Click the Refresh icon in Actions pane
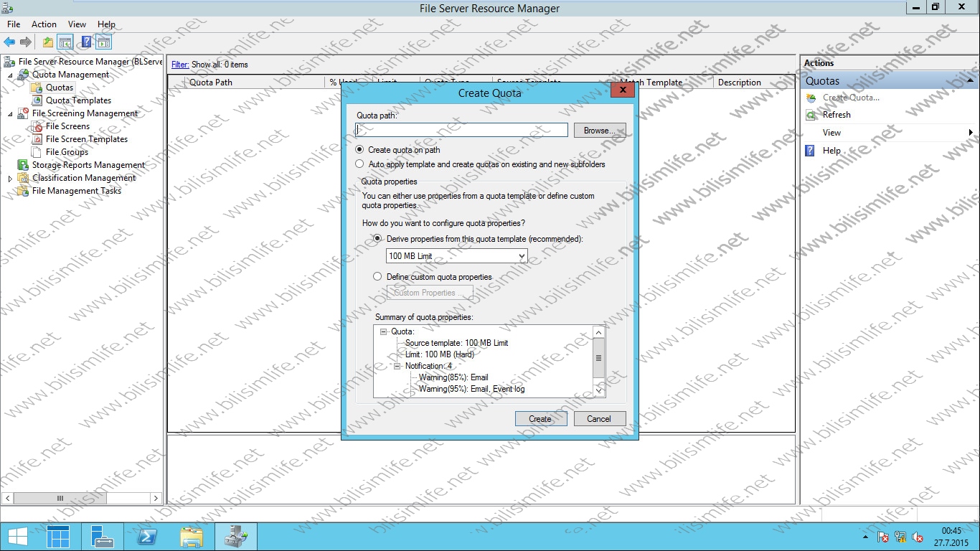This screenshot has width=980, height=551. tap(811, 115)
